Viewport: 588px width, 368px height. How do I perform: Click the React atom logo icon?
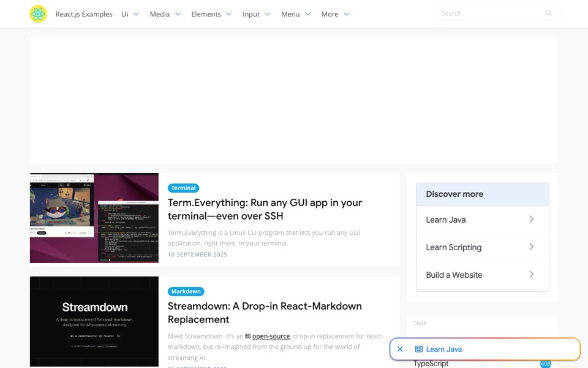click(x=38, y=14)
